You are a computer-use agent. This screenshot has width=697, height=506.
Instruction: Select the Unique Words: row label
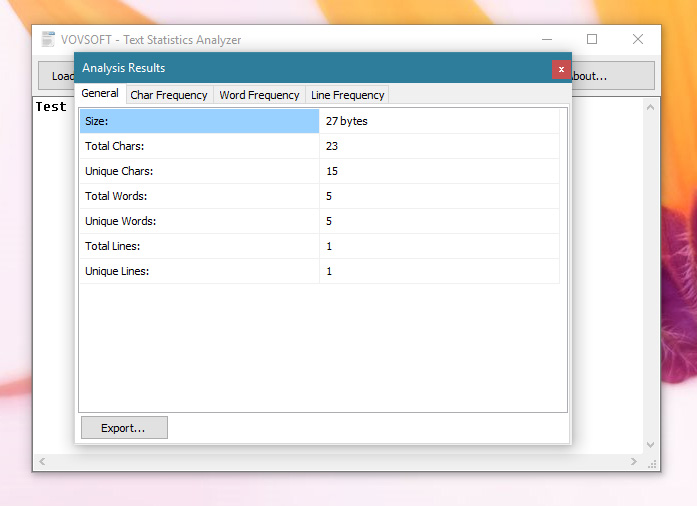tap(200, 221)
